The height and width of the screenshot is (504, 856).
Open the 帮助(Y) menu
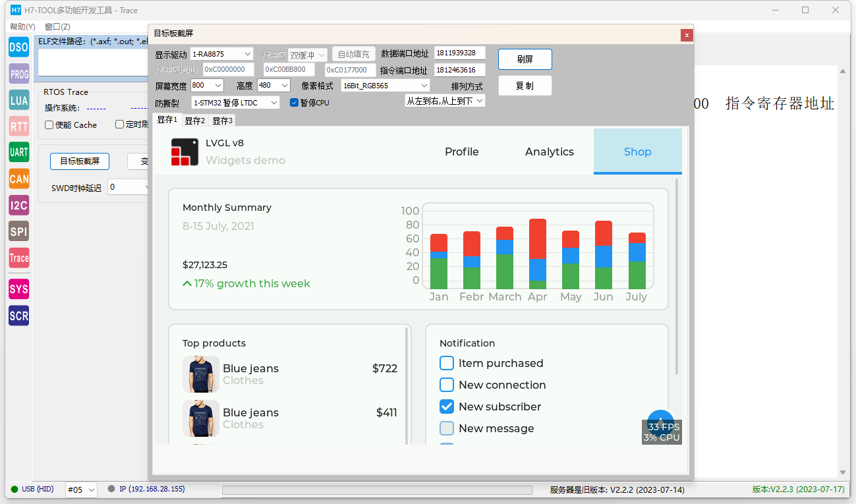(22, 27)
